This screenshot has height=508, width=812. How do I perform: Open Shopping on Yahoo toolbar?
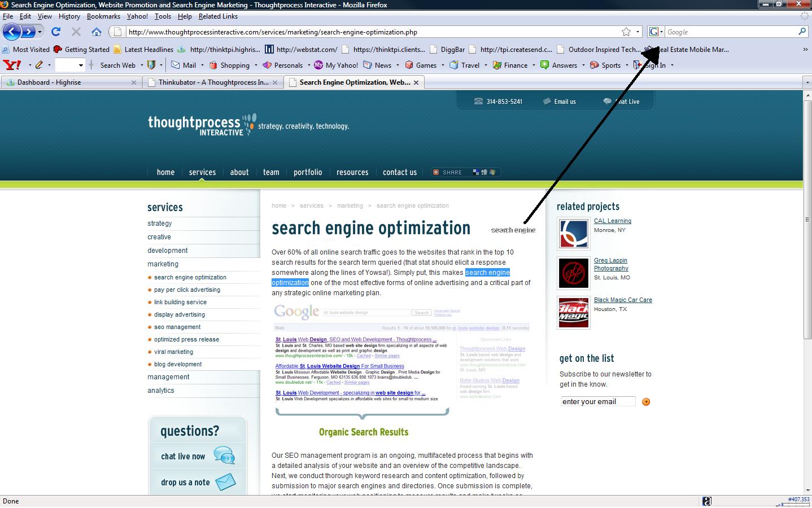click(230, 65)
